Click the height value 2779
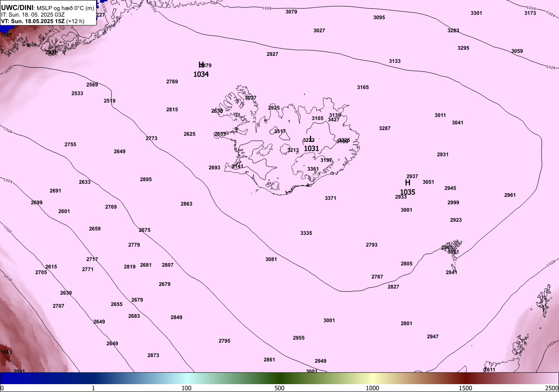This screenshot has height=392, width=559. [x=134, y=245]
